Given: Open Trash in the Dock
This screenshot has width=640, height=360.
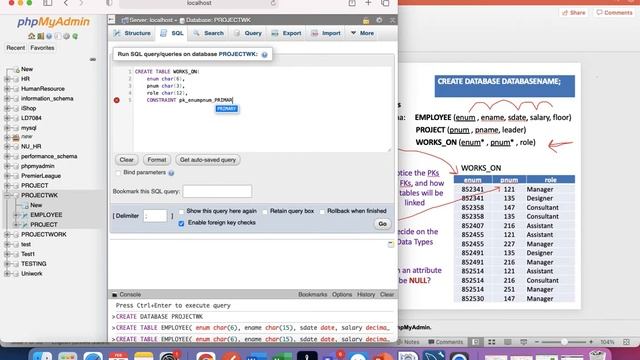Looking at the screenshot, I should (x=597, y=356).
